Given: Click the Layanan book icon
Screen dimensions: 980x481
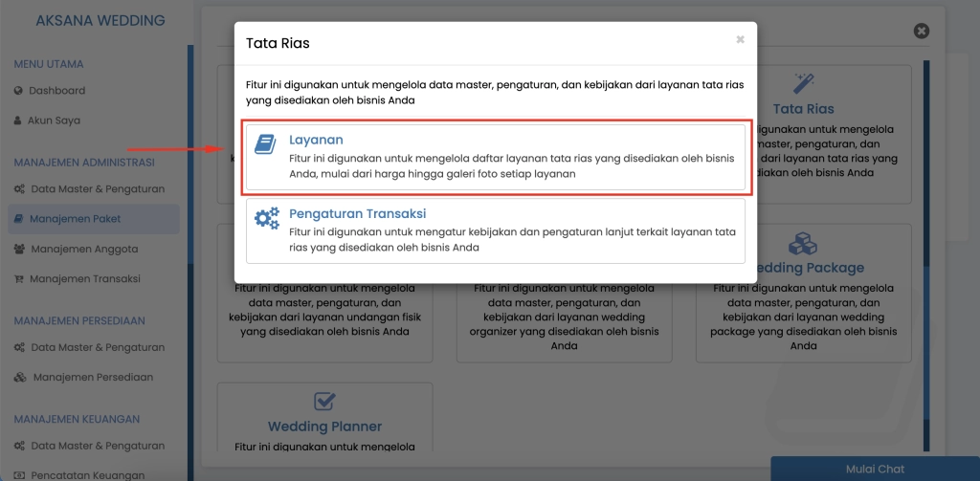Looking at the screenshot, I should tap(265, 145).
